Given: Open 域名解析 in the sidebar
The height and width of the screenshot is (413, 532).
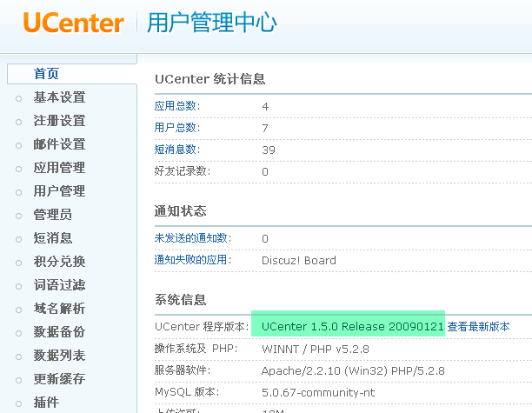Looking at the screenshot, I should 59,309.
